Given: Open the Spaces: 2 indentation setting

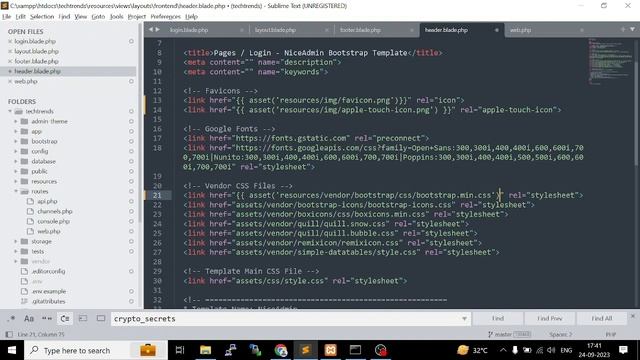Looking at the screenshot, I should pyautogui.click(x=560, y=334).
